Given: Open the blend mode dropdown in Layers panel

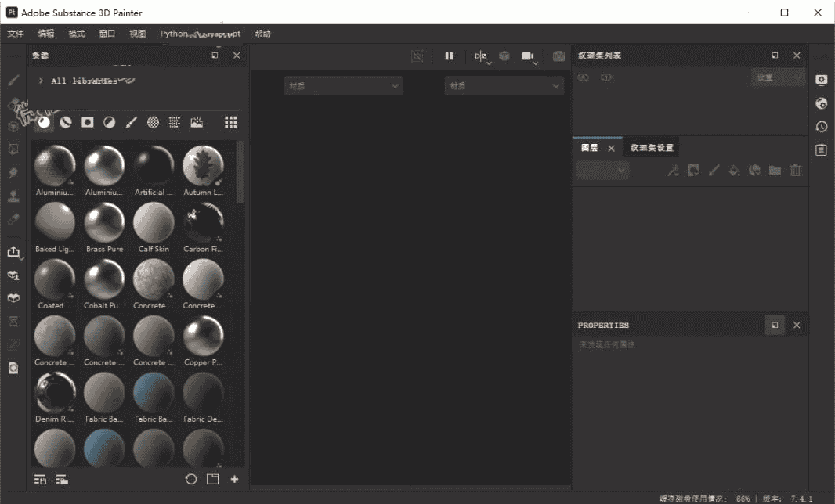Looking at the screenshot, I should point(602,170).
